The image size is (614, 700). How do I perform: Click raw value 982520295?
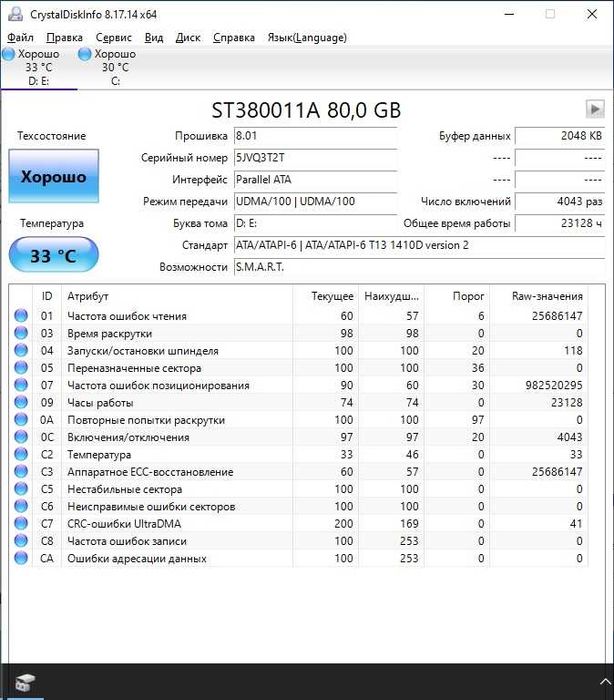[x=554, y=385]
